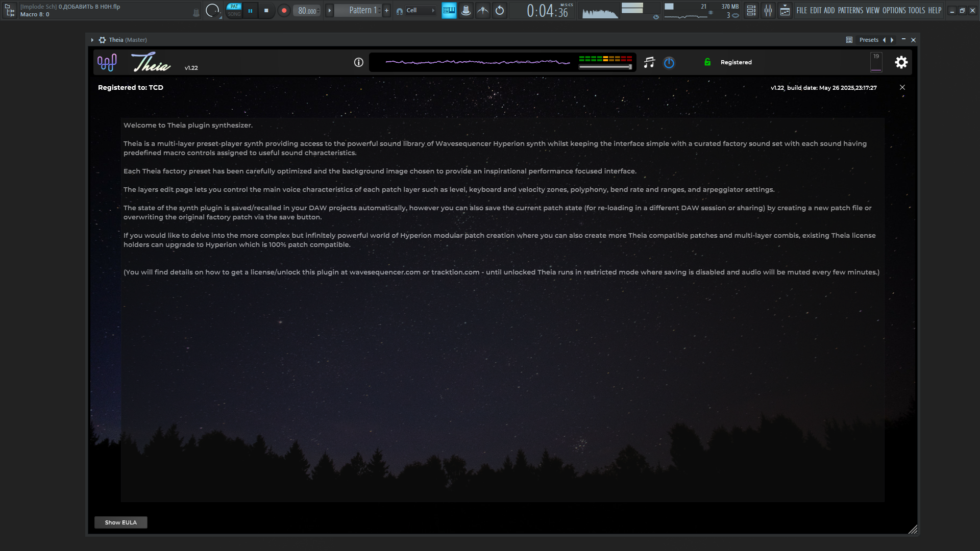980x551 pixels.
Task: Click the purple waveform display in Theia
Action: point(478,62)
